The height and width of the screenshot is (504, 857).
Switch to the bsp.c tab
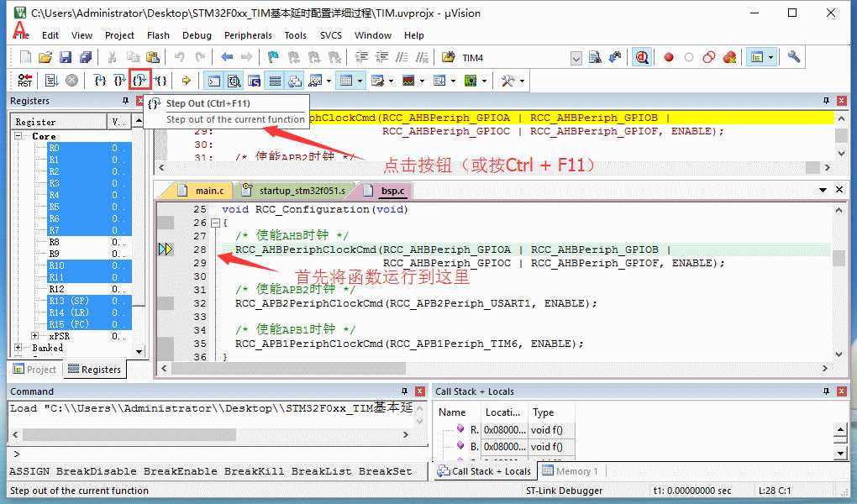tap(386, 190)
